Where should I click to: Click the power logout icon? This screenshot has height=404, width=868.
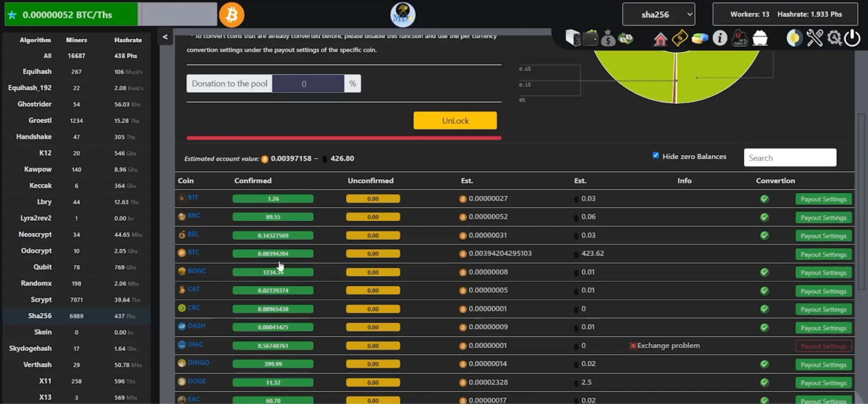point(853,38)
